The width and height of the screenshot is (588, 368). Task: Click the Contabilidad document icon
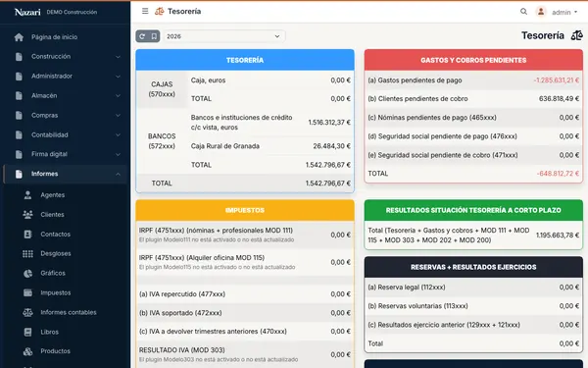tap(19, 134)
